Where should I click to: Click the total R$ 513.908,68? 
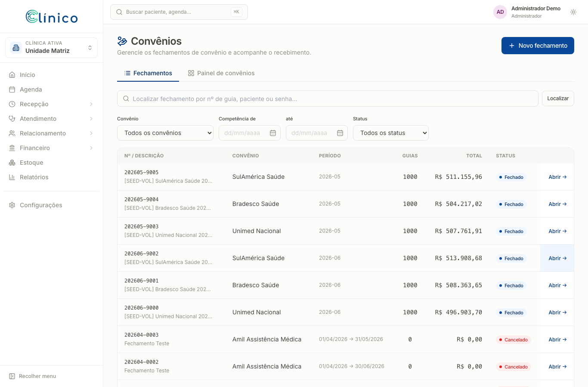pos(458,258)
